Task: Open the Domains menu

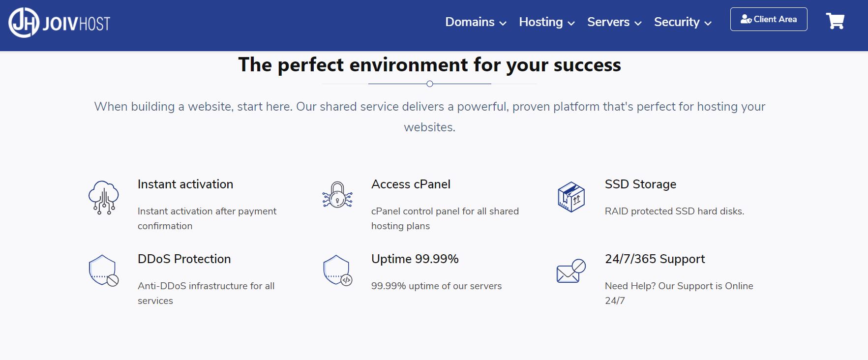Action: (x=476, y=22)
